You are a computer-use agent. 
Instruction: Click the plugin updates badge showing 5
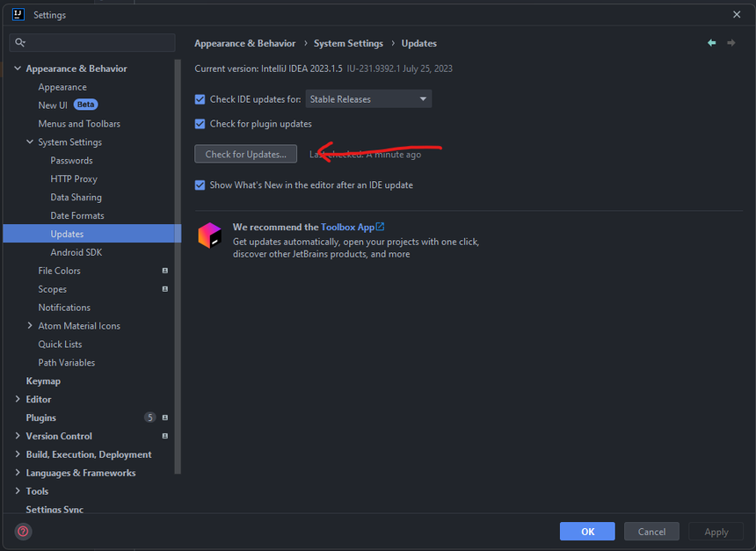tap(150, 417)
